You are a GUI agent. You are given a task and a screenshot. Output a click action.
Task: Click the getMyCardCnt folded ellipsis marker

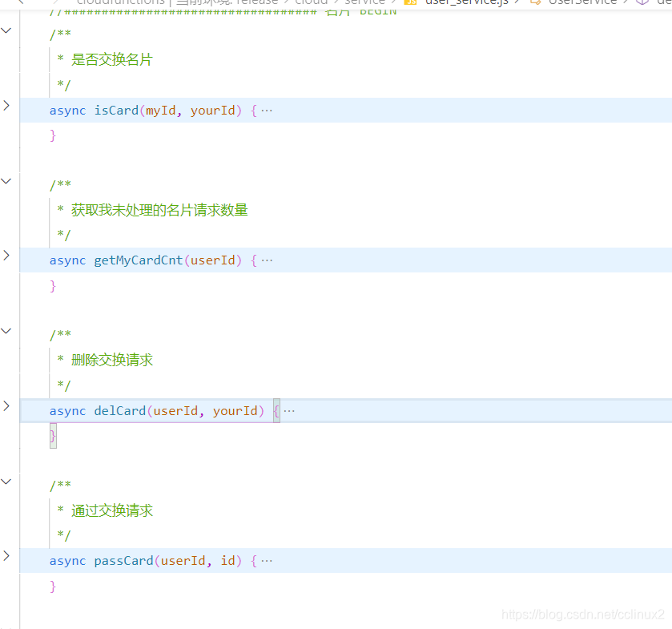click(x=267, y=260)
